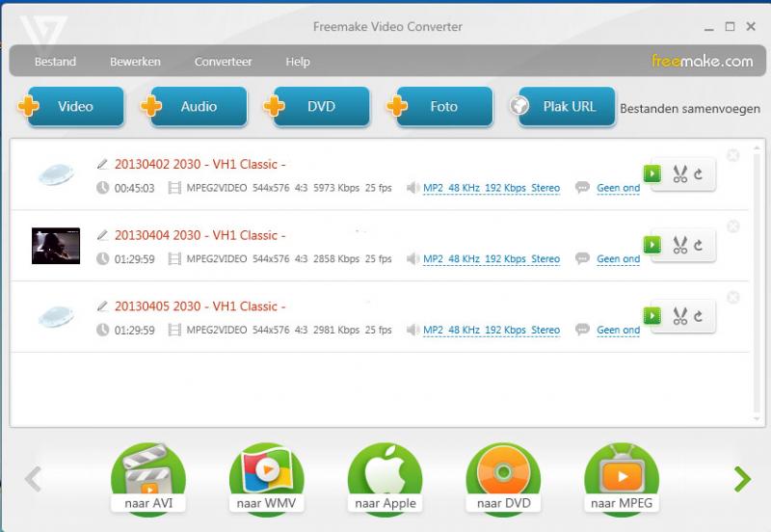Rotate the third video using arrow icon

coord(699,317)
